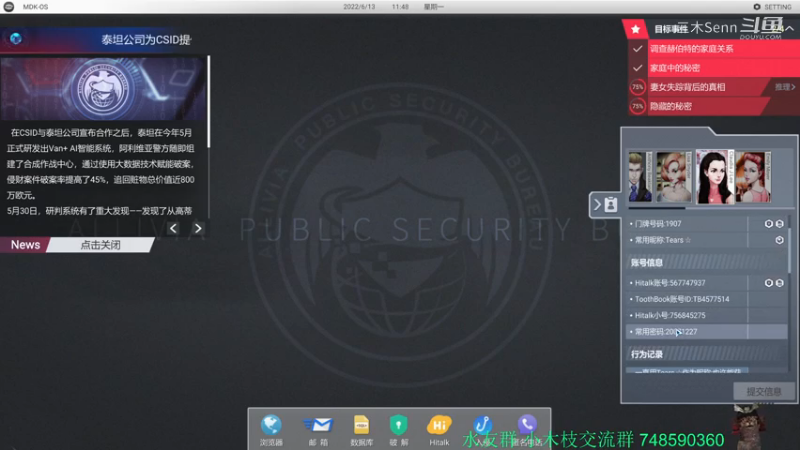Click the round icon on 常用昵称:Tears row

click(780, 240)
